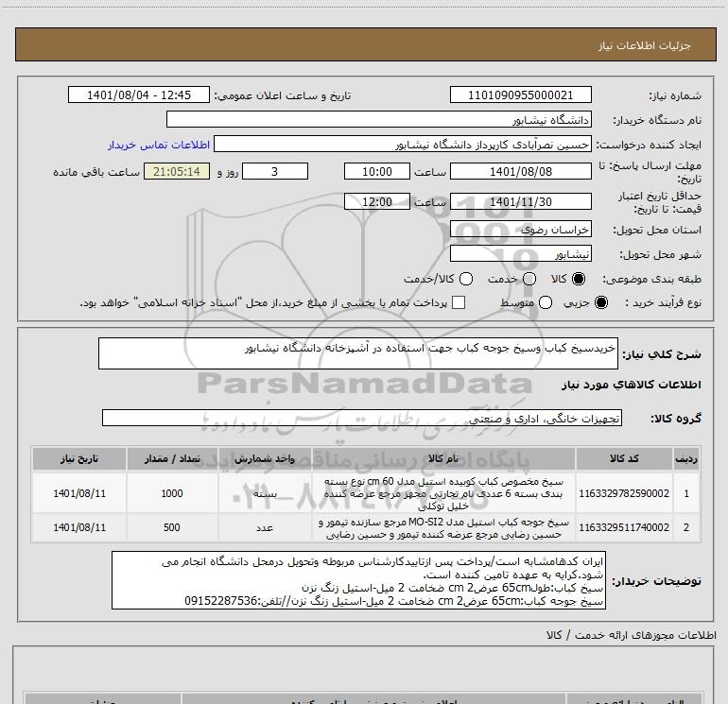This screenshot has width=728, height=704.
Task: Click the province field خراسان رضوی
Action: (520, 230)
